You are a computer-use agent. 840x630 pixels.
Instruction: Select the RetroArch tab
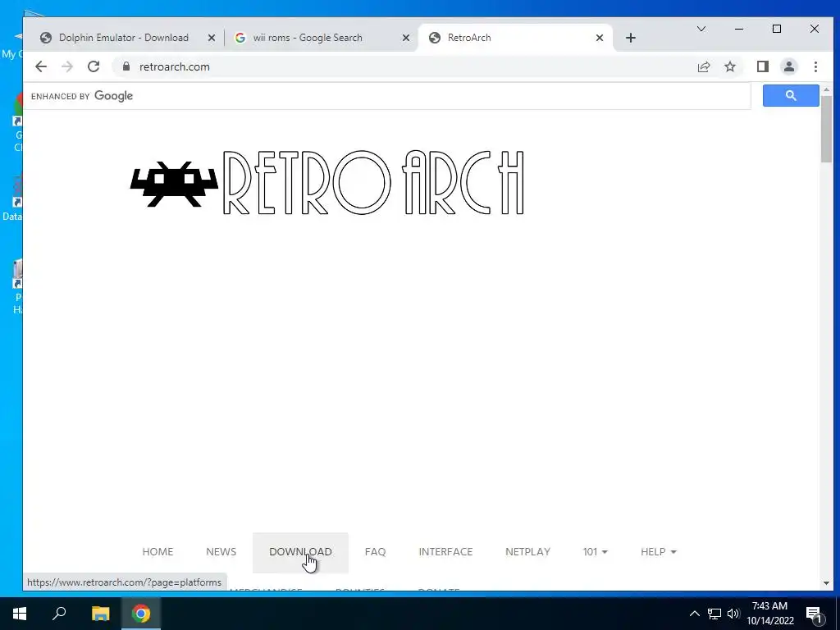514,38
